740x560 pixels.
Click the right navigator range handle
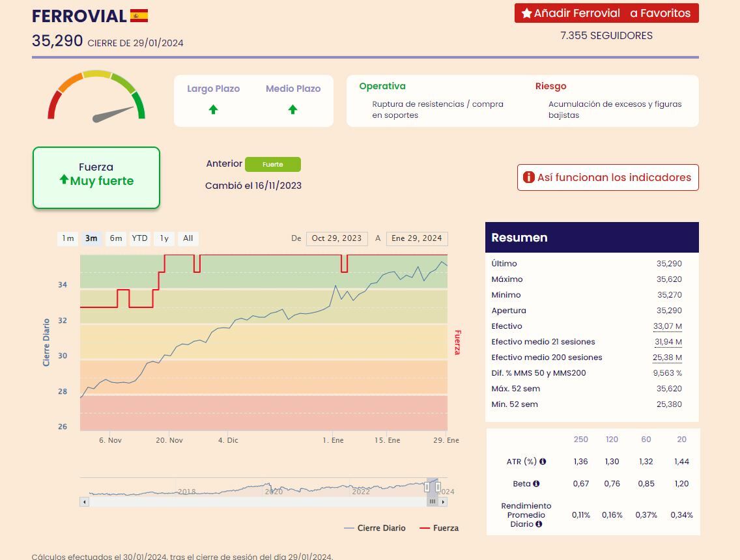(438, 487)
